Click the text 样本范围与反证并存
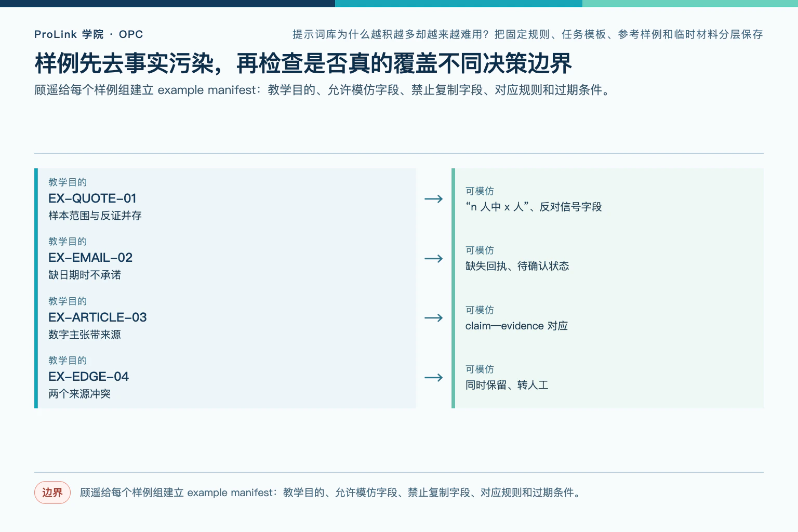798x532 pixels. [x=95, y=216]
